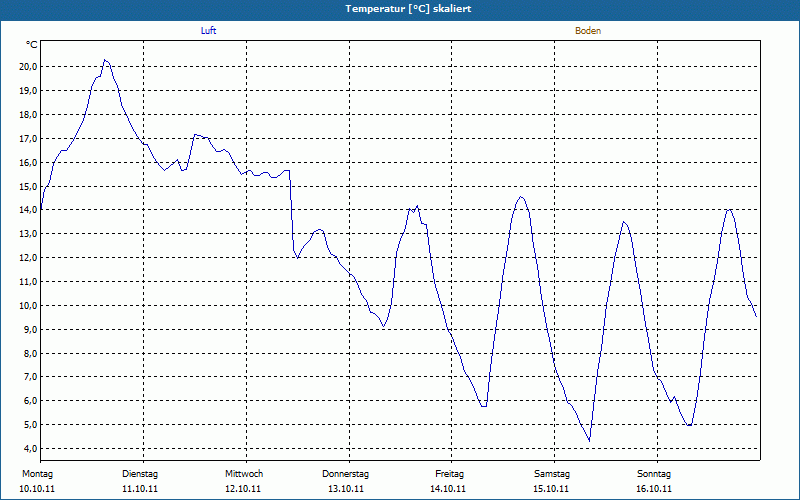Click the date '16.10.11'
The image size is (800, 500).
(654, 489)
